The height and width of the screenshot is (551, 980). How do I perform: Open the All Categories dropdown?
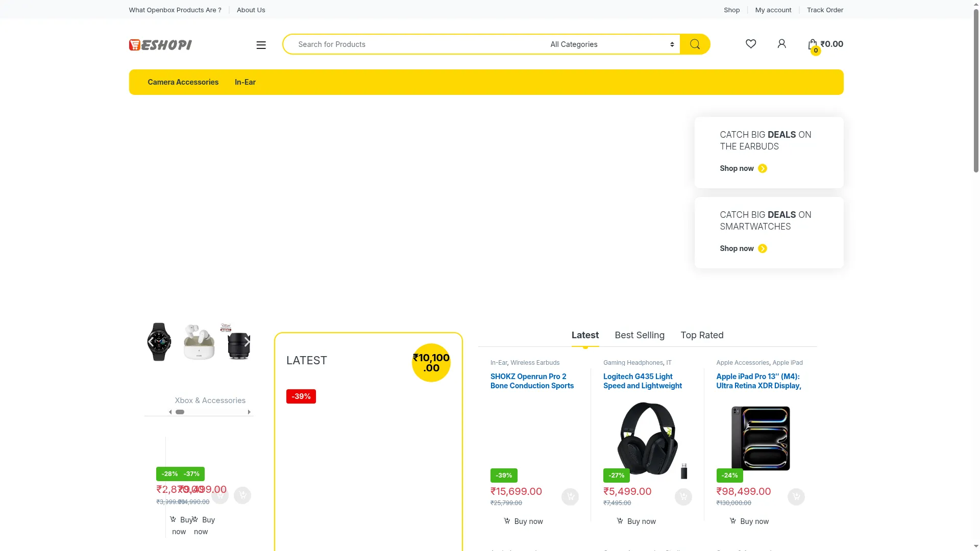pos(611,44)
